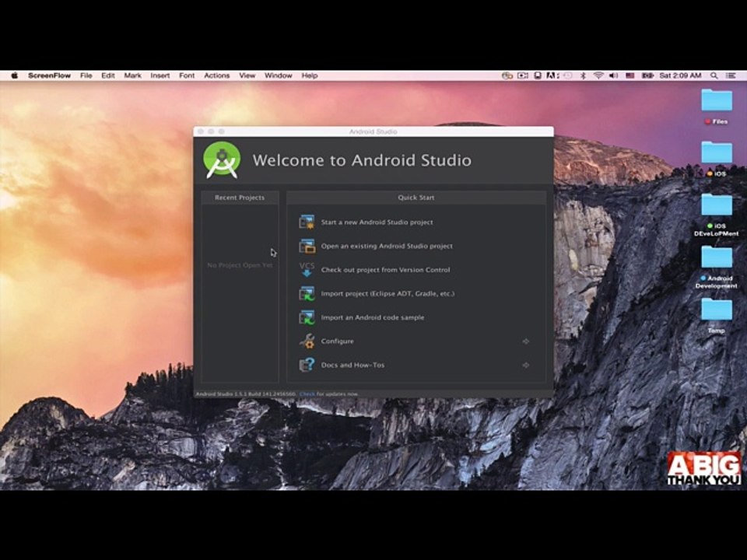Click the Wi-Fi menu bar icon
The height and width of the screenshot is (560, 747).
[x=598, y=75]
